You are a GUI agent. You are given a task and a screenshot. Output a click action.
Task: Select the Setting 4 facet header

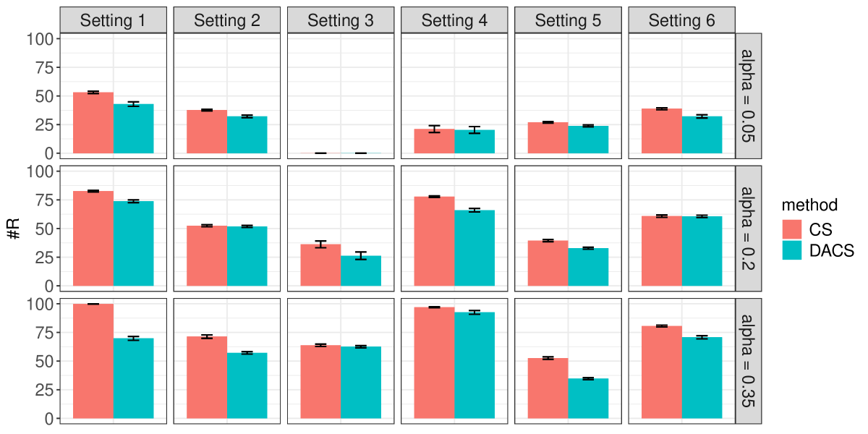click(454, 20)
